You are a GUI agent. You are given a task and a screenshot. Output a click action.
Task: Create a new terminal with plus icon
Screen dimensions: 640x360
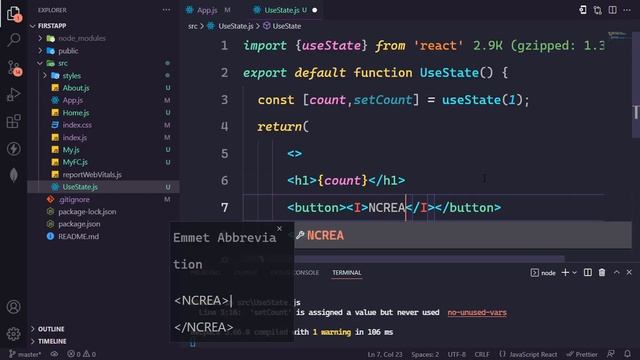(x=565, y=272)
